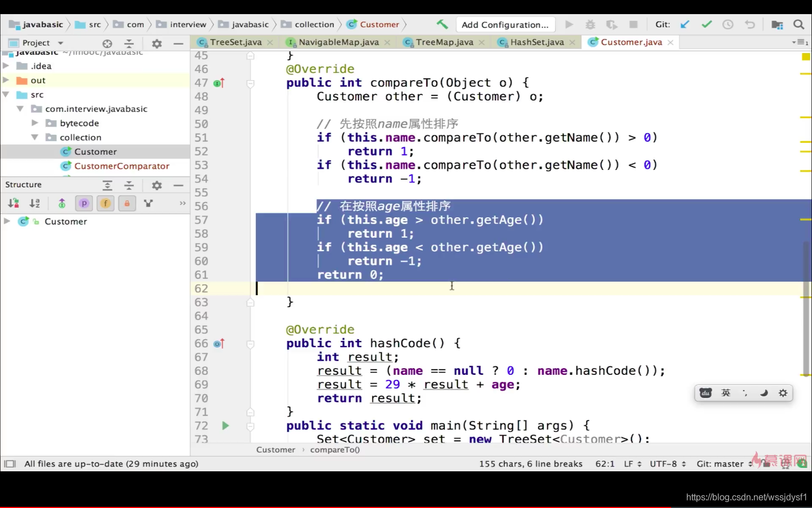The height and width of the screenshot is (508, 812).
Task: Click the Run main gutter arrow on line 72
Action: pos(225,426)
